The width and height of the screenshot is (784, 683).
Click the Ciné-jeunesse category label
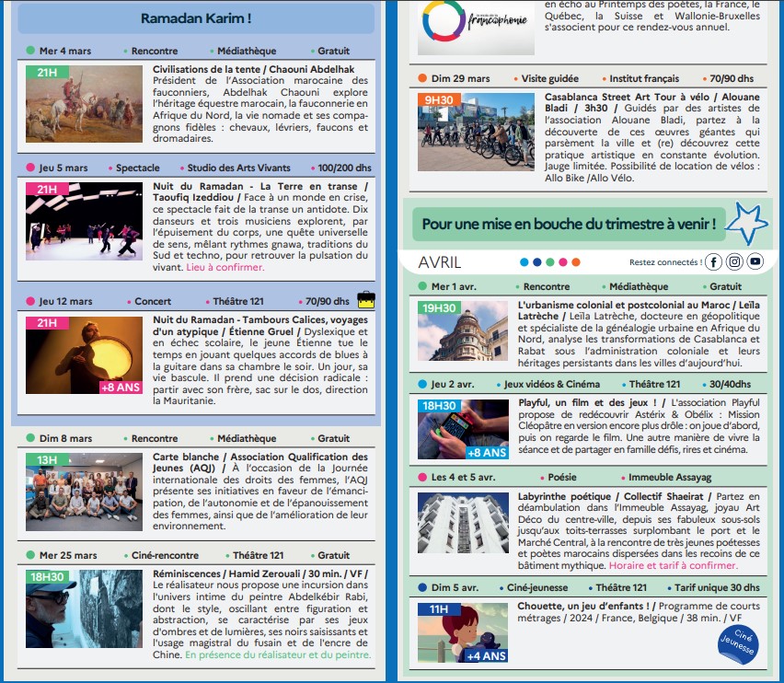coord(537,587)
